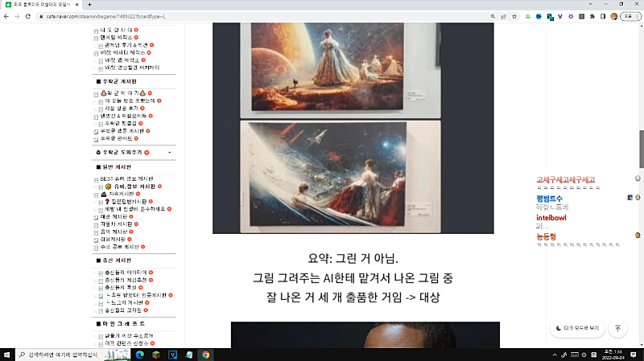Switch to Chrome in the taskbar

(x=205, y=355)
